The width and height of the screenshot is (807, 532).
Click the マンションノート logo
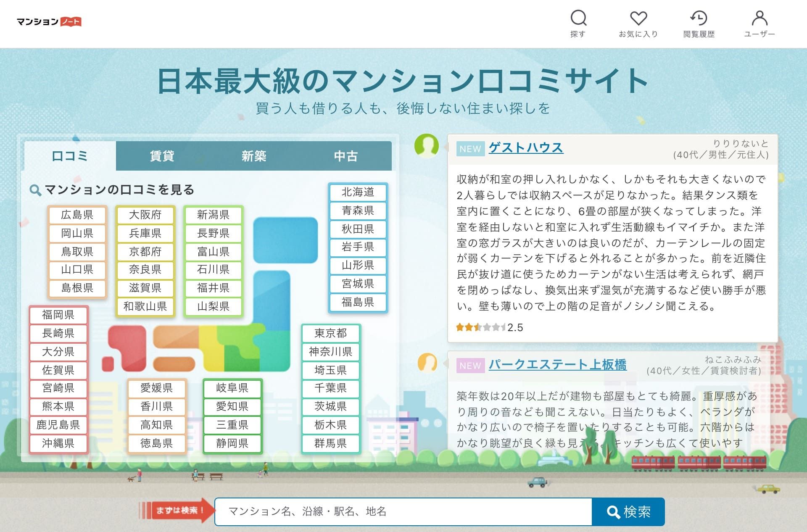pyautogui.click(x=49, y=21)
